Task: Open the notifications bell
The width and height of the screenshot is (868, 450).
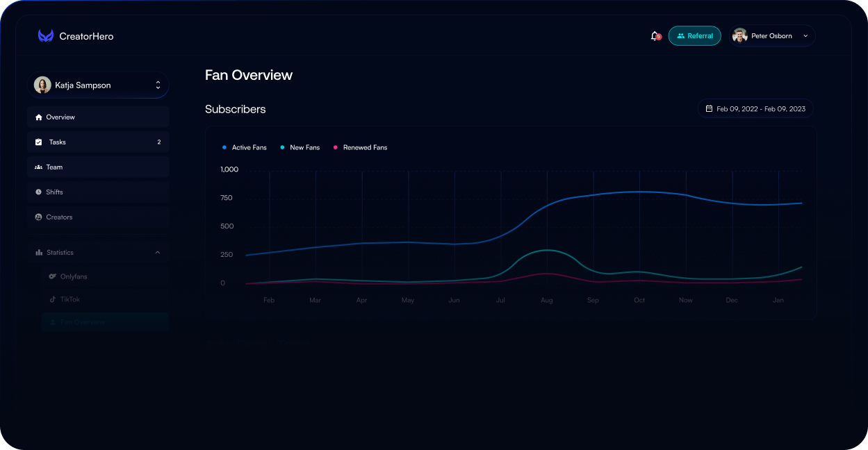Action: coord(654,36)
